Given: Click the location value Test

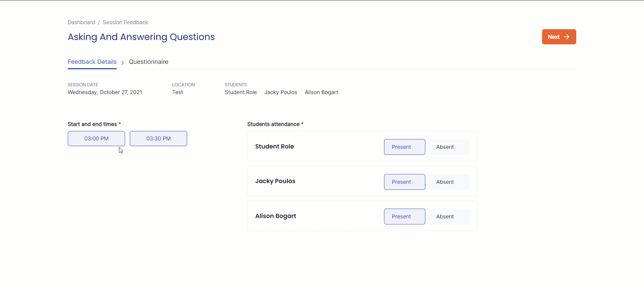Looking at the screenshot, I should click(x=177, y=92).
